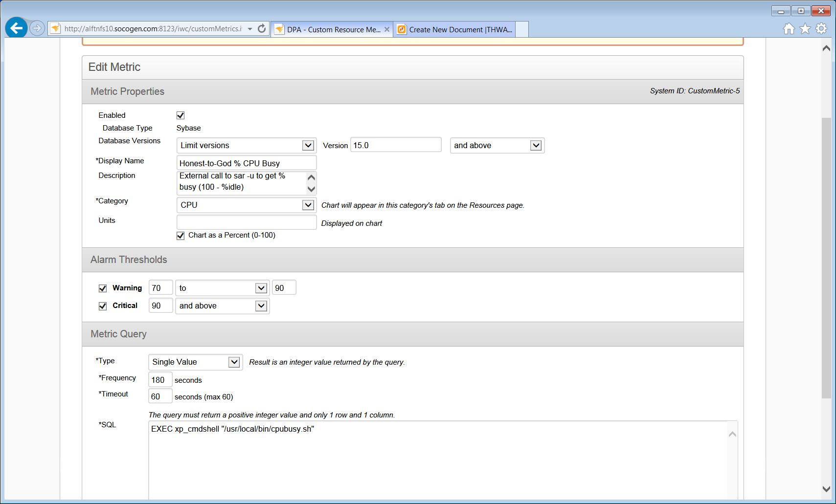This screenshot has height=504, width=836.
Task: Click the Description box scroll down arrow
Action: pos(311,189)
